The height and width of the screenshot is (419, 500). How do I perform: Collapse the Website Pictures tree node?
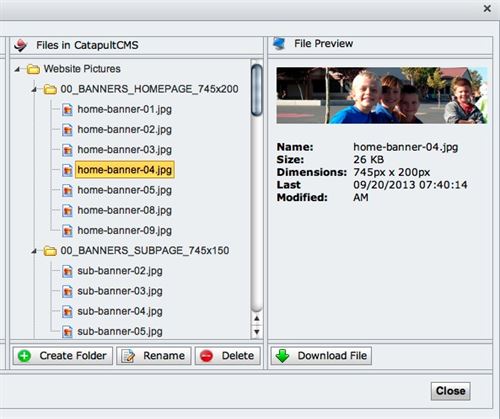coord(17,69)
